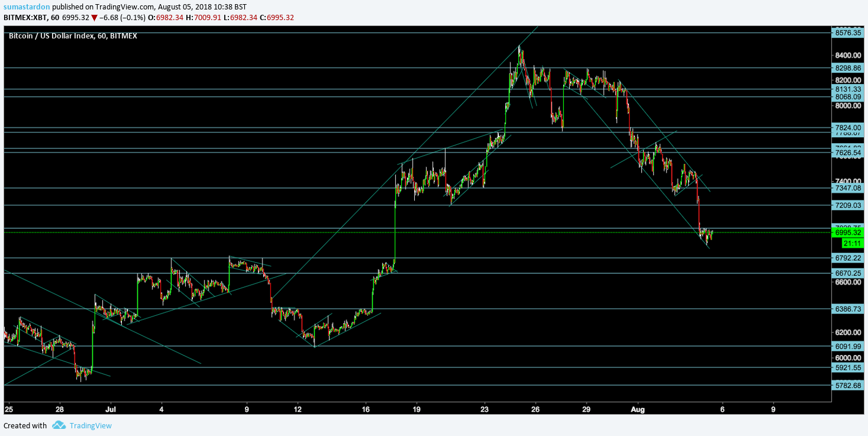Click the Jul date label on time axis

[x=111, y=409]
